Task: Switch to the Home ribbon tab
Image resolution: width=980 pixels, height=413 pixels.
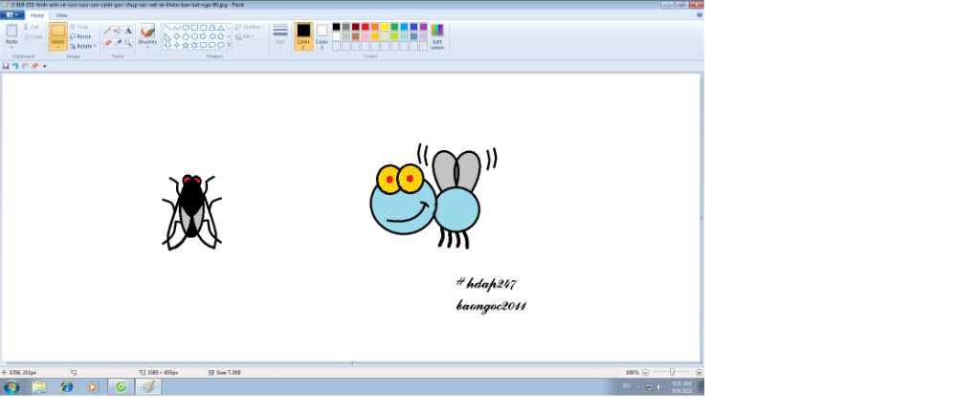Action: (x=37, y=15)
